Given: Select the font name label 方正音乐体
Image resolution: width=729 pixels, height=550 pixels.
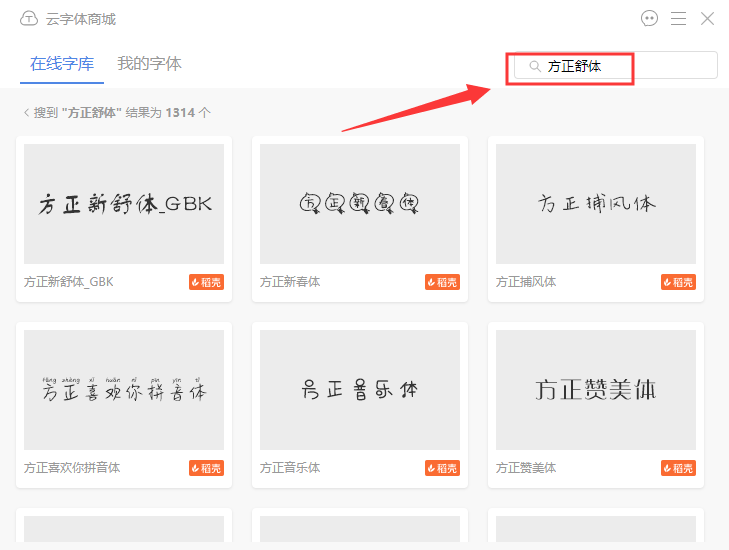Looking at the screenshot, I should 290,468.
